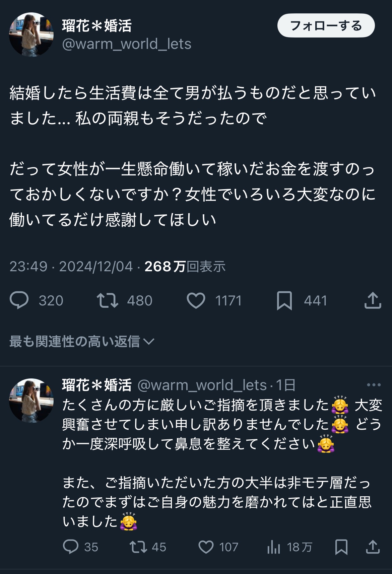
Task: Open the 瑠花＊婚活 name in the reply
Action: click(x=97, y=385)
